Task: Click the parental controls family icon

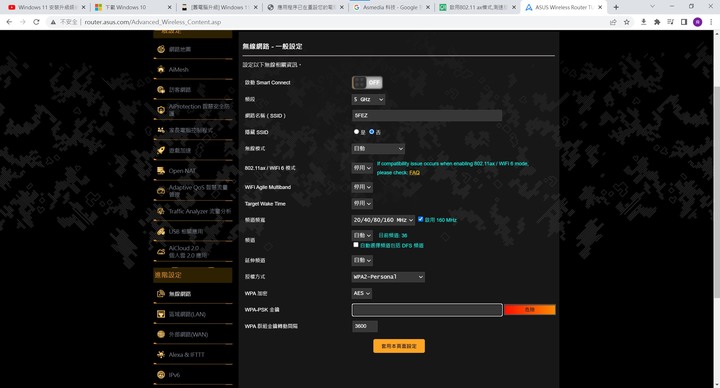Action: [161, 130]
